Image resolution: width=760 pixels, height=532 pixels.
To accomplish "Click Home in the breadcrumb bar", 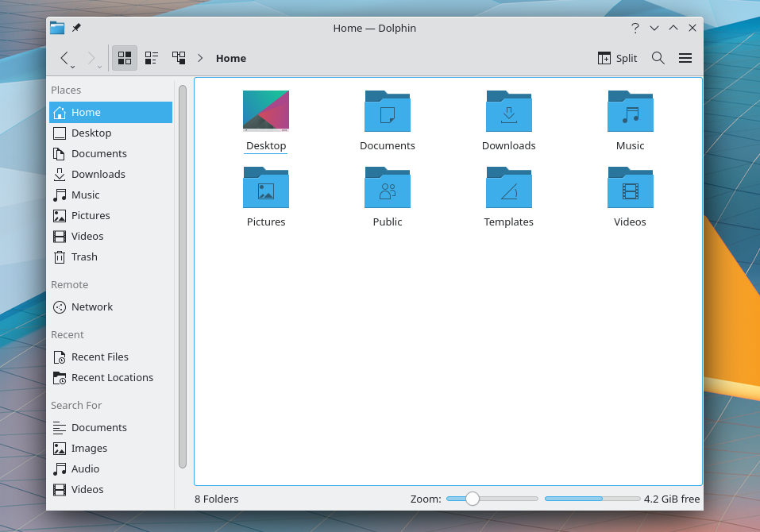I will click(230, 57).
